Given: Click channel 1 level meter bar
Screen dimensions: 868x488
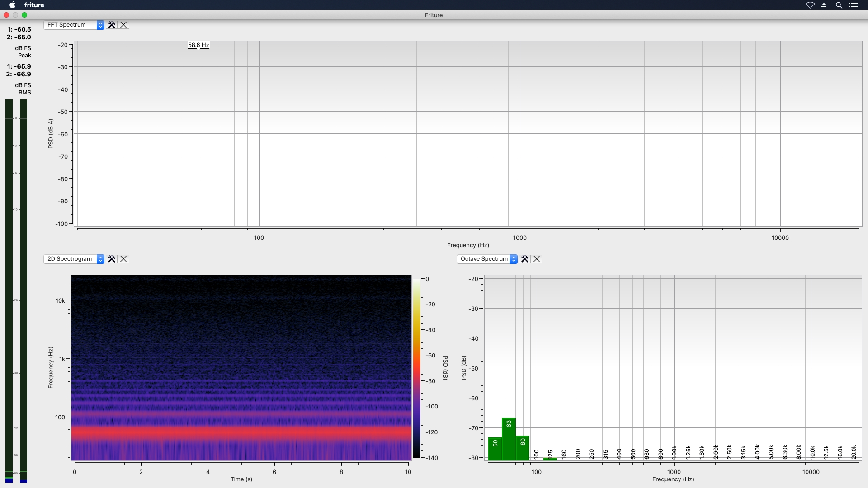Looking at the screenshot, I should pyautogui.click(x=9, y=291).
